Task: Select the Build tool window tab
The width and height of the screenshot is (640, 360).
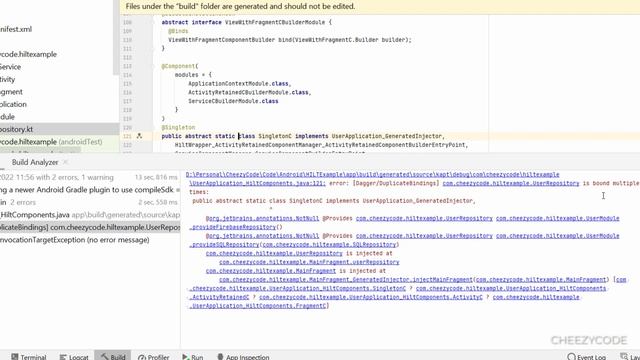Action: click(113, 357)
